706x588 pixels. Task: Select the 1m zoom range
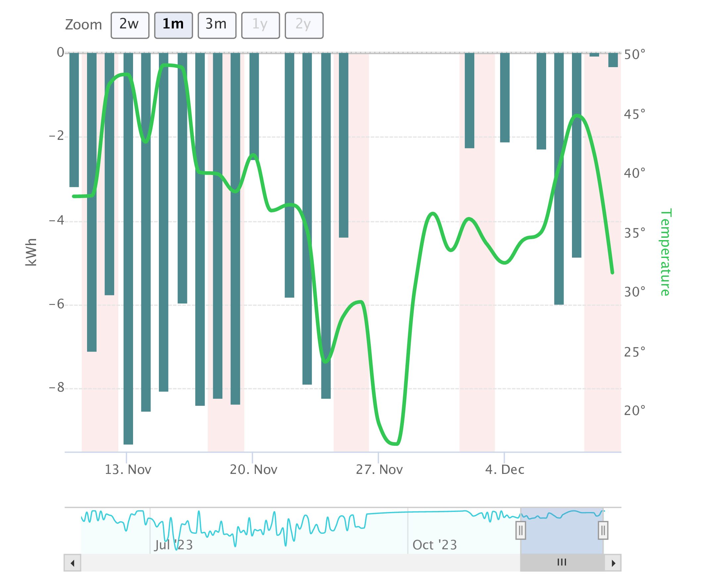coord(173,25)
